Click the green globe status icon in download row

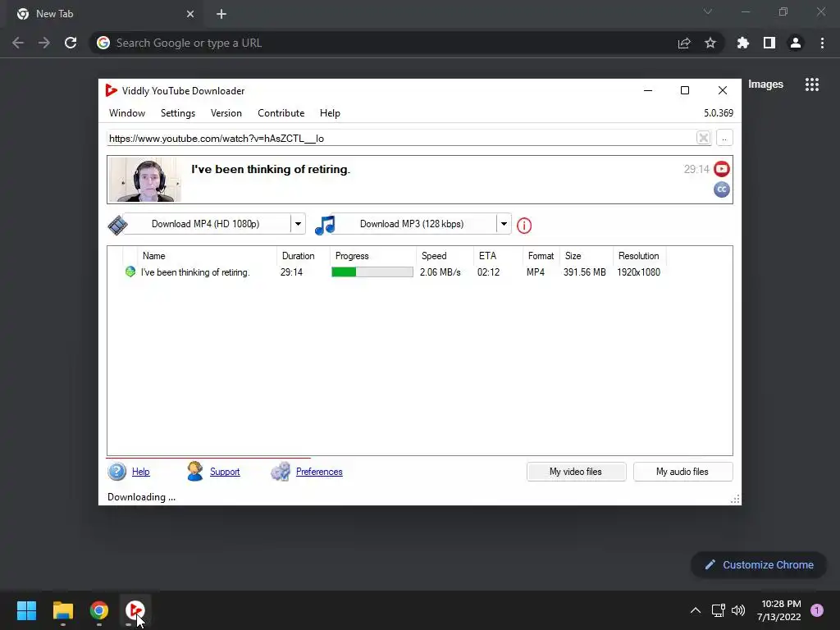130,272
